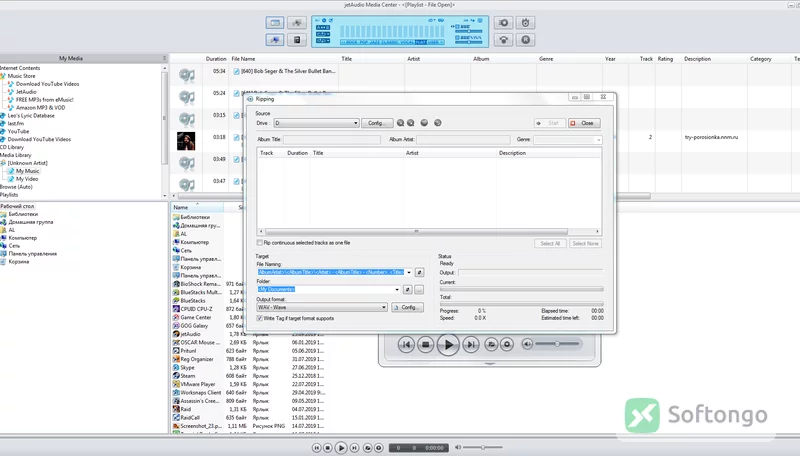This screenshot has width=800, height=456.
Task: Open the output format Config button
Action: tap(407, 308)
